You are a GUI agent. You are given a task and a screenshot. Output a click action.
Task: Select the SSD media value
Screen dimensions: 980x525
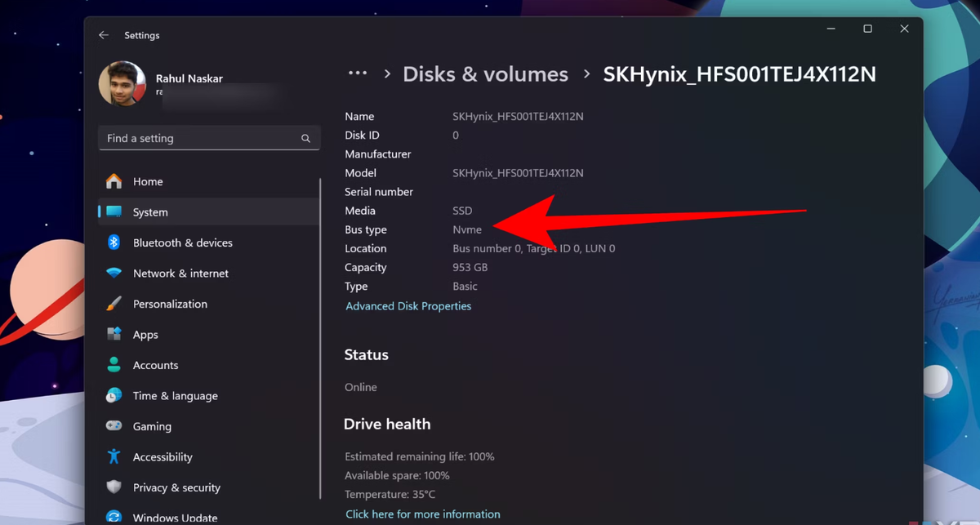click(462, 211)
